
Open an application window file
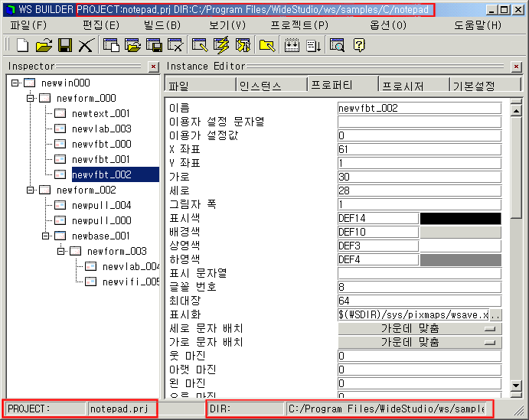[x=132, y=45]
